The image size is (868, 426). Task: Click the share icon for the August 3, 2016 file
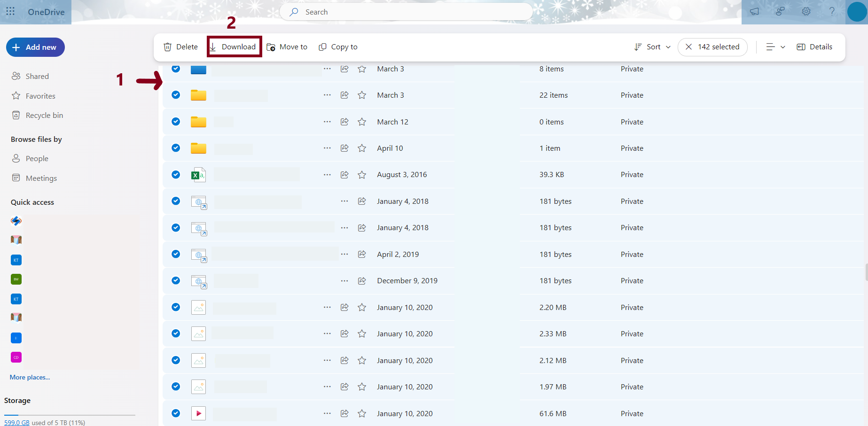[344, 175]
